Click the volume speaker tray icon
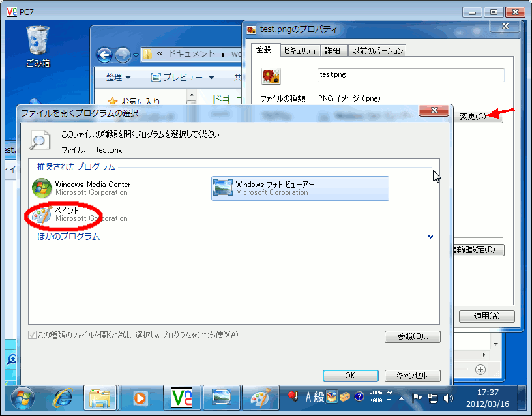The image size is (532, 416). click(x=449, y=398)
